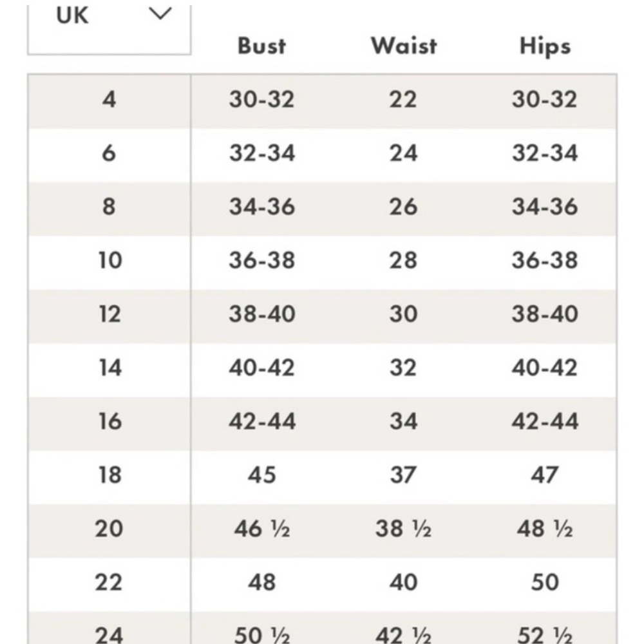Click the waist value 37
This screenshot has height=644, width=644.
tap(403, 475)
